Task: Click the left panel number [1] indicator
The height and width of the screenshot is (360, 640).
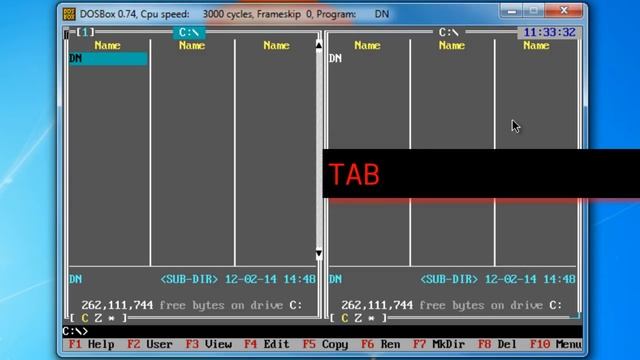Action: 85,32
